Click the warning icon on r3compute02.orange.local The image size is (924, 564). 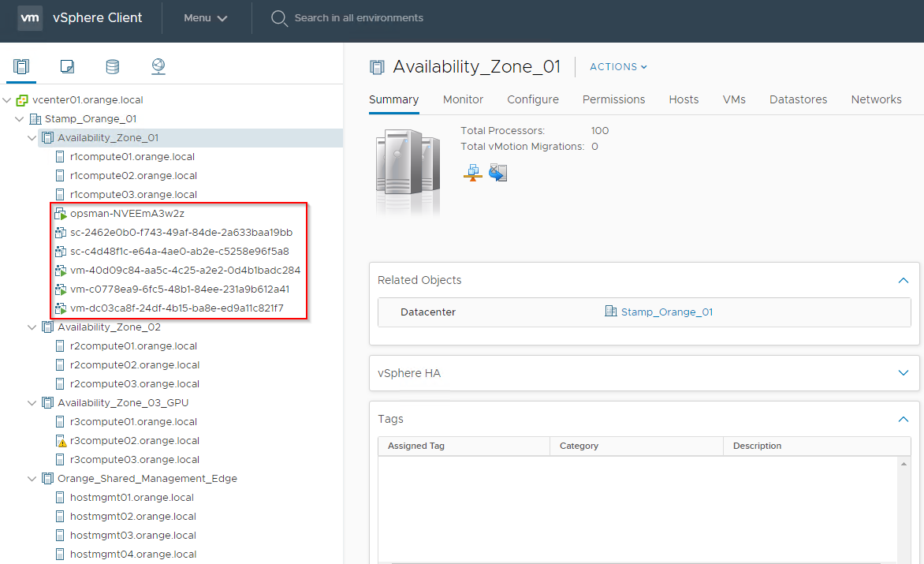[61, 440]
